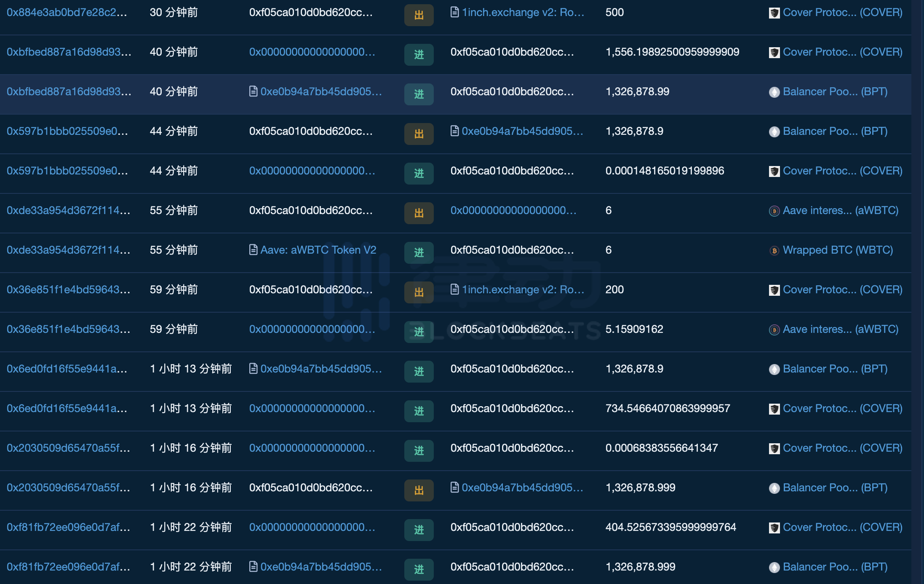Open 0xe0b94a7bb45dd905 sender in 1 hour 22 row
This screenshot has height=584, width=924.
click(321, 567)
